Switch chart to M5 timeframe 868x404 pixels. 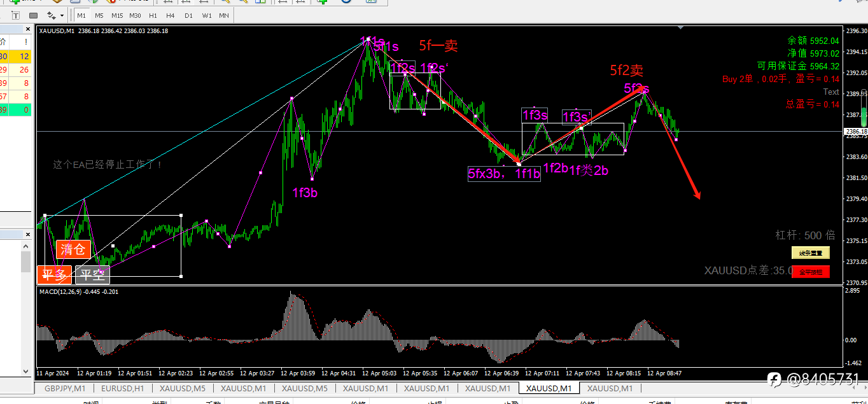click(x=99, y=15)
